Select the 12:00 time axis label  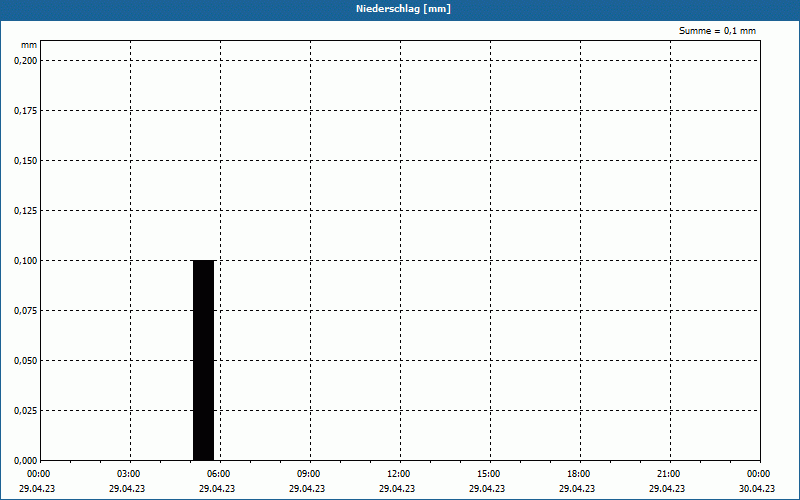[x=398, y=474]
